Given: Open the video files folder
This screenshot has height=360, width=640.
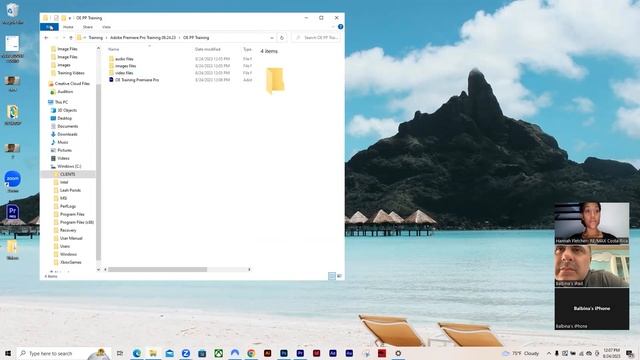Looking at the screenshot, I should [x=124, y=73].
